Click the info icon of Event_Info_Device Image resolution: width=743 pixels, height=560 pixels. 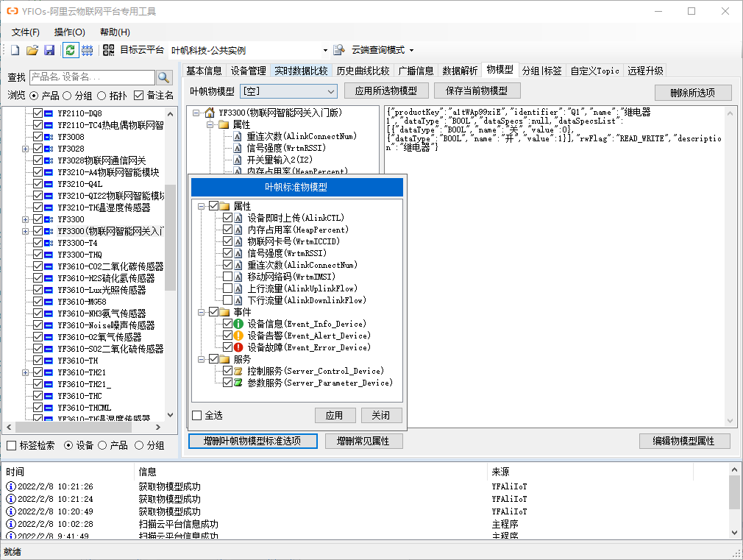coord(238,324)
